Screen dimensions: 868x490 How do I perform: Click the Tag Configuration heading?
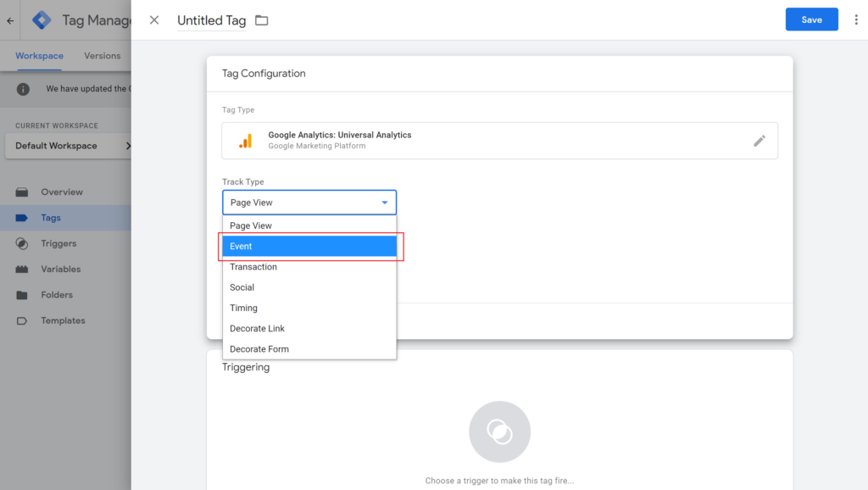(x=264, y=74)
